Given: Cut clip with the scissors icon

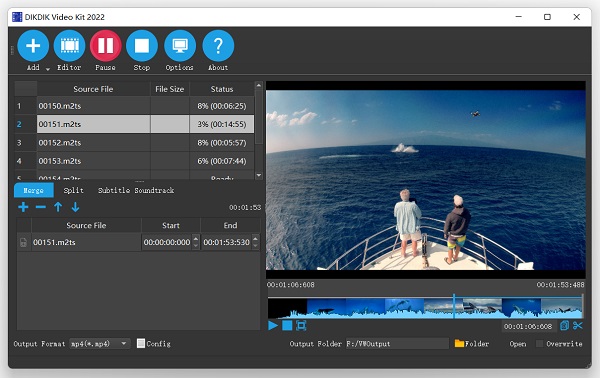Looking at the screenshot, I should pos(578,326).
